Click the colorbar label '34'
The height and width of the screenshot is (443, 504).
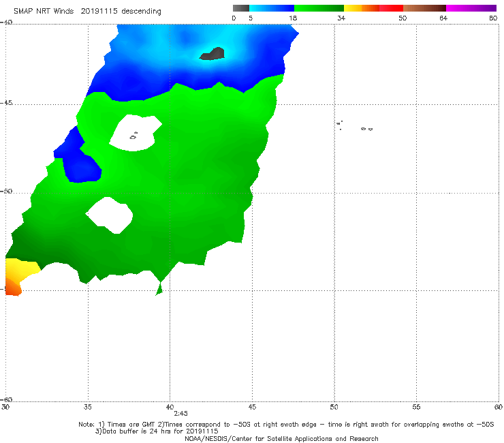[341, 18]
